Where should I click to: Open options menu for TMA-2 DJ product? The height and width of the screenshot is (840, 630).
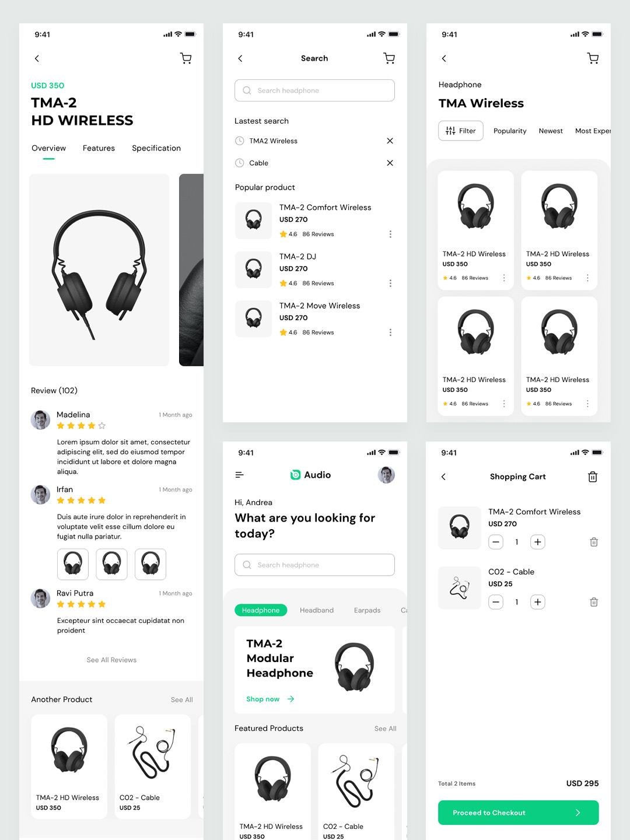click(x=390, y=283)
